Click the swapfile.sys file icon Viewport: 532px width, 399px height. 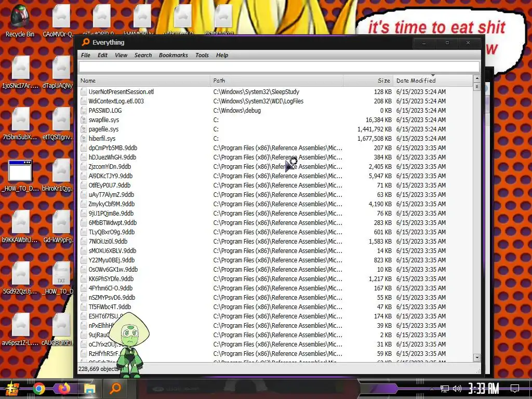(x=84, y=120)
